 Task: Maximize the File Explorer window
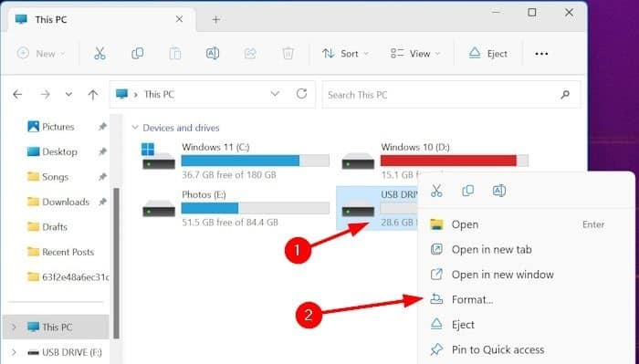coord(532,13)
